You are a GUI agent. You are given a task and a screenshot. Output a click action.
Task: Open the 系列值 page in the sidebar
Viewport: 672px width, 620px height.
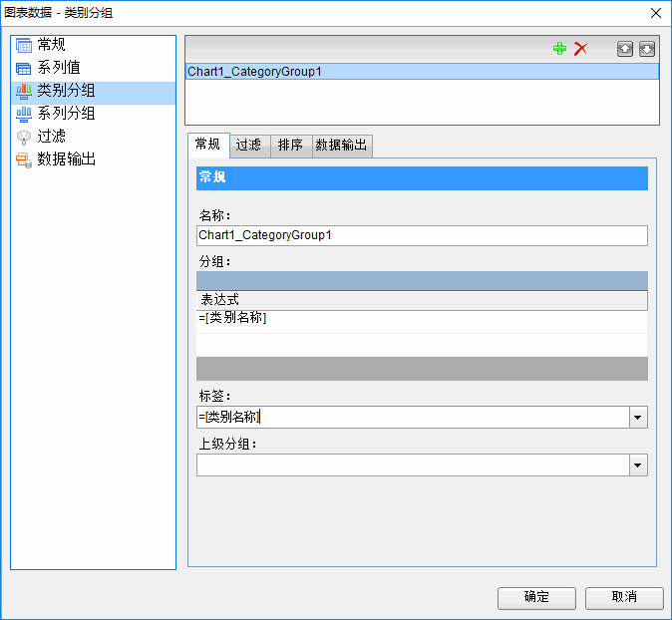click(x=59, y=68)
